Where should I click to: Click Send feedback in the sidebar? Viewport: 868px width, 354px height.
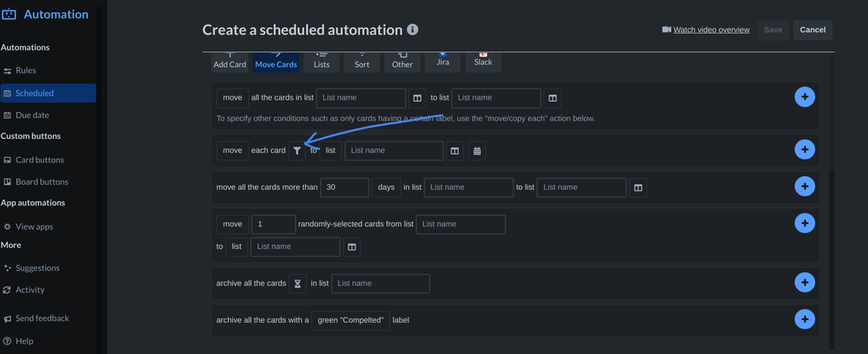click(48, 318)
